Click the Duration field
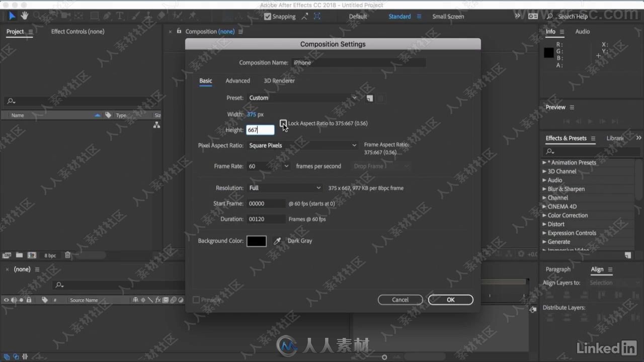Viewport: 644px width, 362px height. (x=266, y=219)
